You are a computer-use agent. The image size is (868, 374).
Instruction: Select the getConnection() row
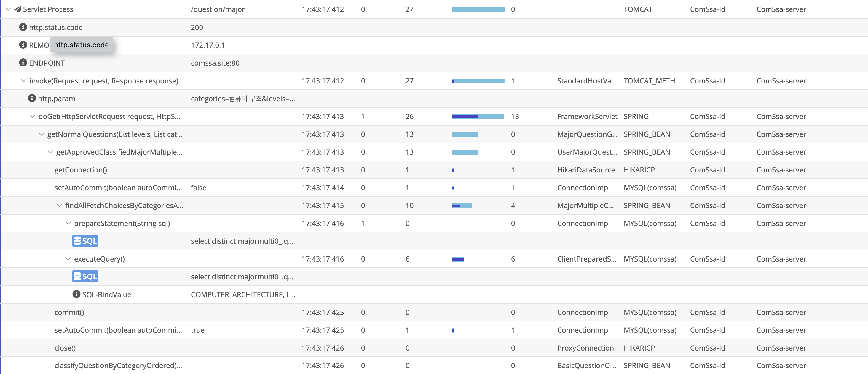point(81,170)
